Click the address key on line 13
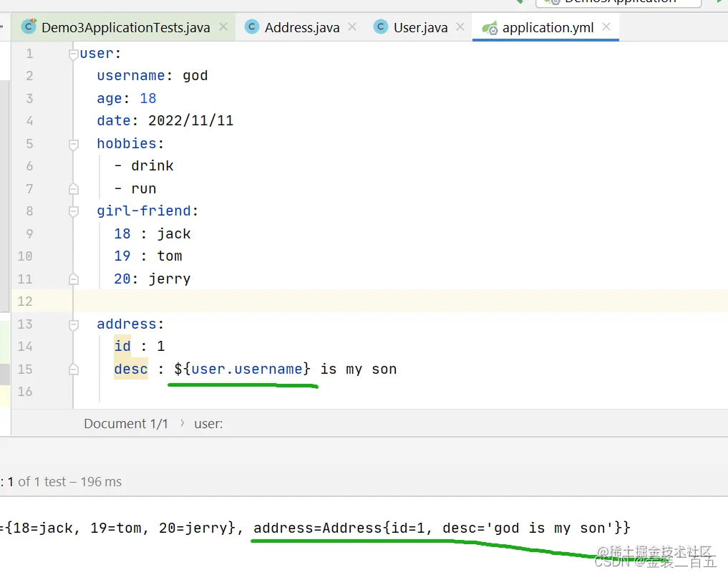The width and height of the screenshot is (728, 575). pyautogui.click(x=127, y=324)
